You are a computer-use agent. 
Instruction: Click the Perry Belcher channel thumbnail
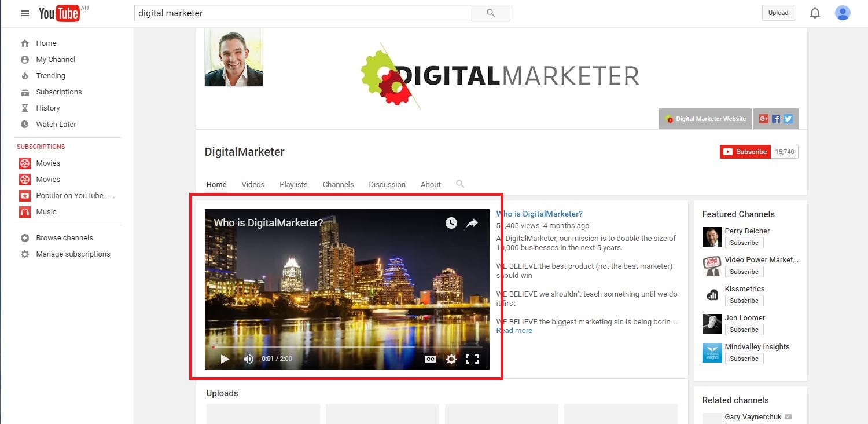tap(712, 237)
